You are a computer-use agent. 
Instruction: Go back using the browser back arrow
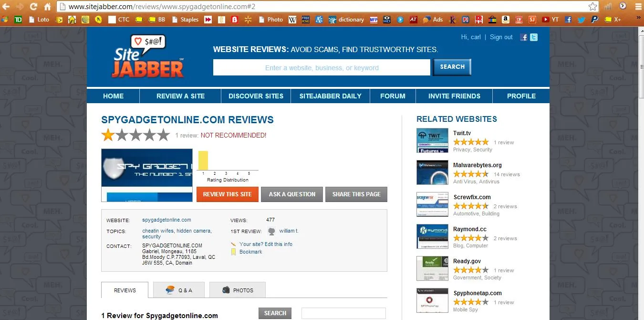pos(6,7)
